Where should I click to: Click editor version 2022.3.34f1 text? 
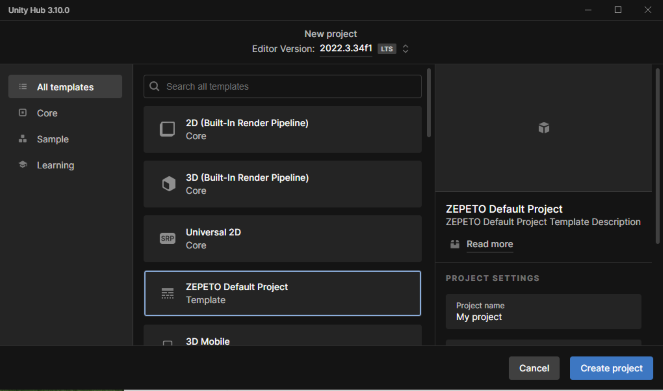tap(346, 48)
